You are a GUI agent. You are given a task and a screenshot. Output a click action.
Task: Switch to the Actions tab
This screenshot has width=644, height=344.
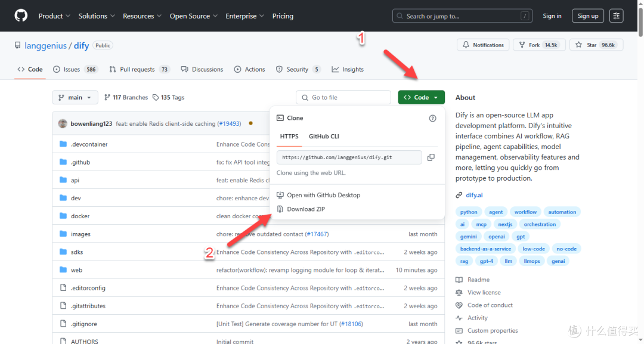pyautogui.click(x=250, y=69)
